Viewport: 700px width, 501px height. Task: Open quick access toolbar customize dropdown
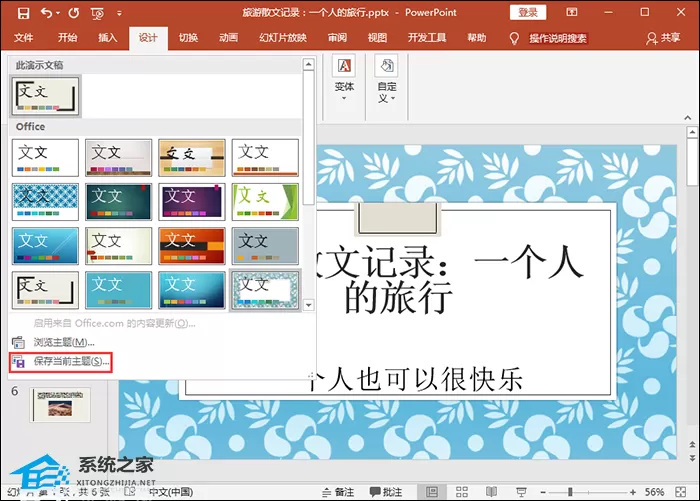[119, 13]
